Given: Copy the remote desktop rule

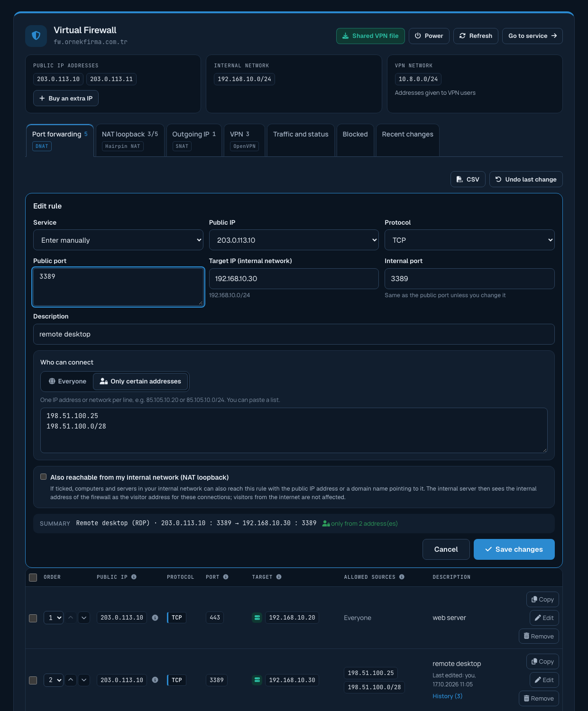Looking at the screenshot, I should click(x=542, y=661).
